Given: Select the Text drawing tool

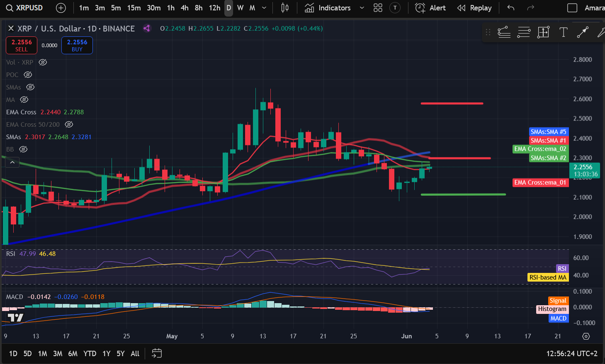Looking at the screenshot, I should click(x=563, y=32).
